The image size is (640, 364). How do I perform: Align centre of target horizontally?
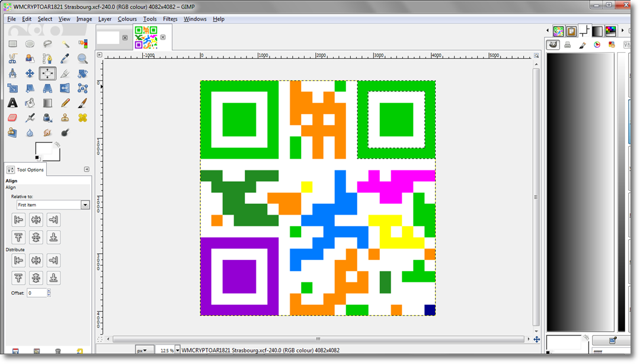pyautogui.click(x=36, y=220)
